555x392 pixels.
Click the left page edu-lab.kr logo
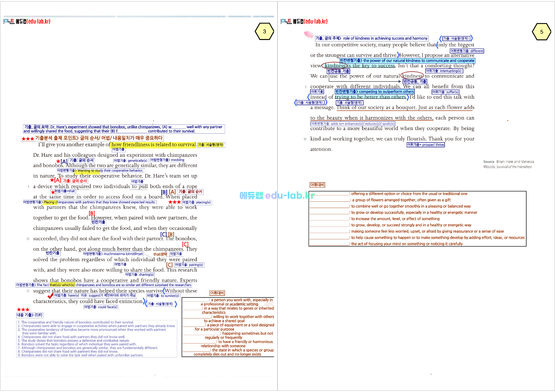coord(27,21)
